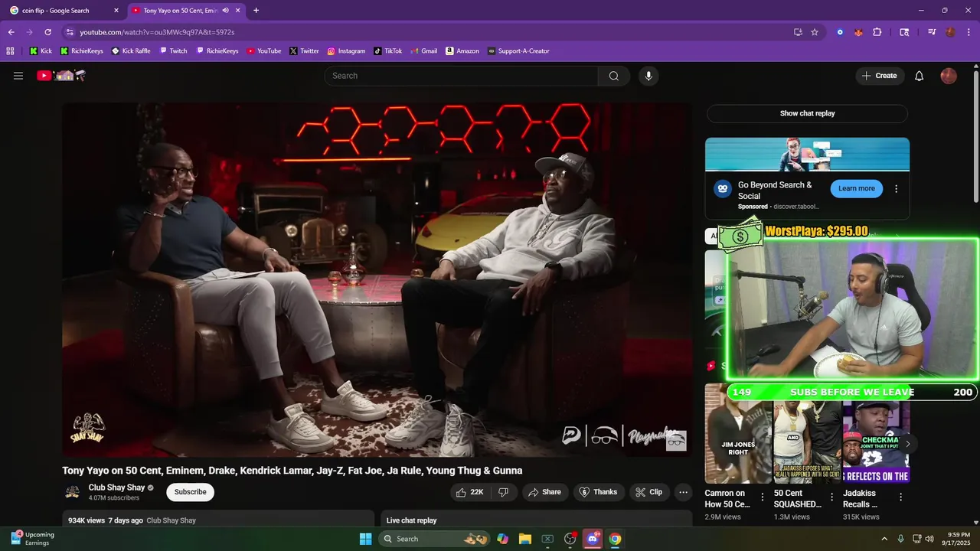Open Windows taskbar Search box
This screenshot has height=551, width=980.
(x=434, y=539)
